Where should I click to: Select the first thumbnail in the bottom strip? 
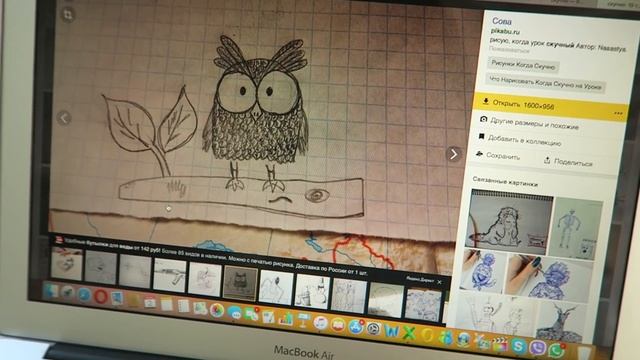click(x=67, y=263)
